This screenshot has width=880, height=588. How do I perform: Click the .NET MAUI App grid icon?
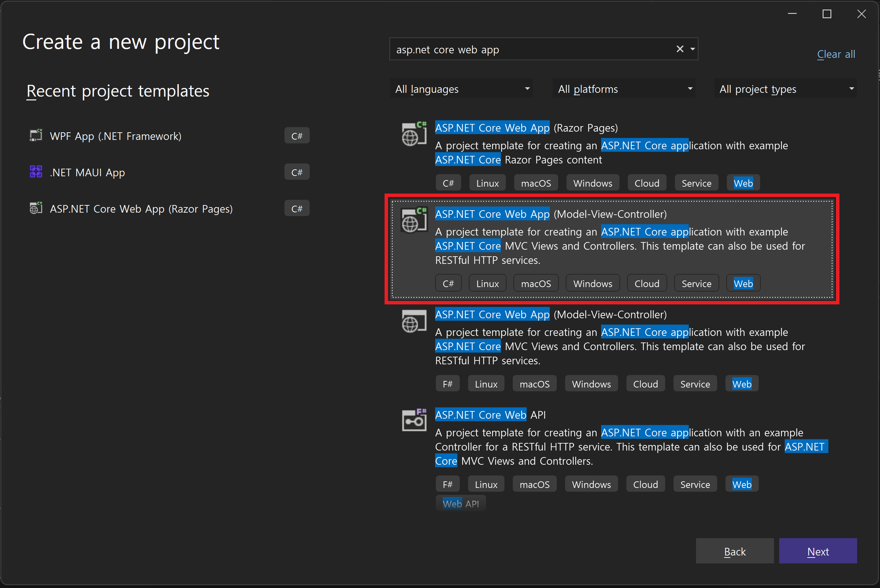(36, 172)
